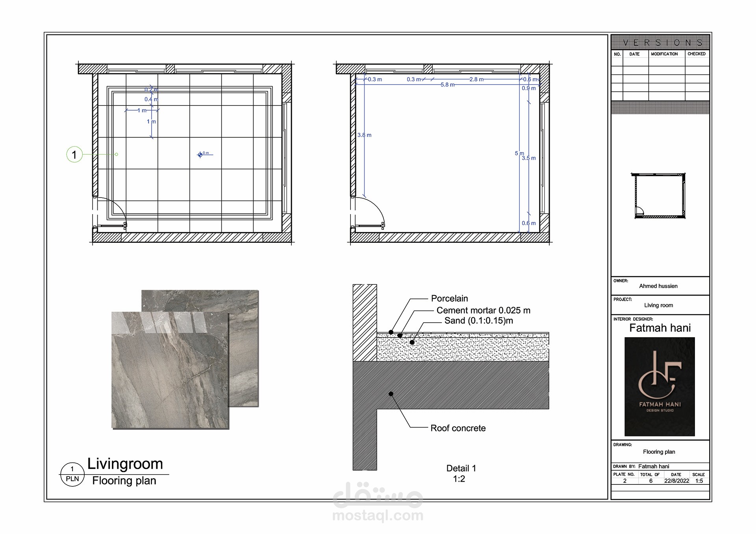
Task: Click the Fatmah Hani studio logo
Action: (660, 386)
